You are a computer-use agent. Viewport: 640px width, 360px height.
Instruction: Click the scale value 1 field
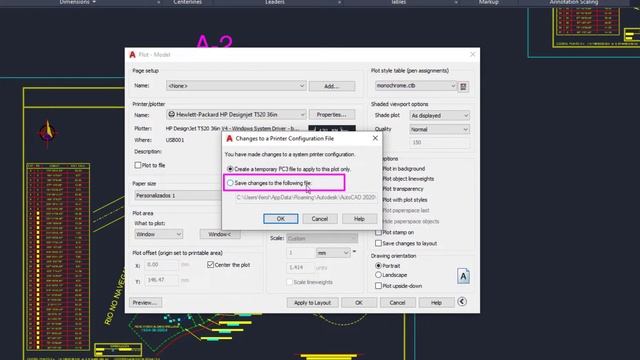click(x=300, y=253)
